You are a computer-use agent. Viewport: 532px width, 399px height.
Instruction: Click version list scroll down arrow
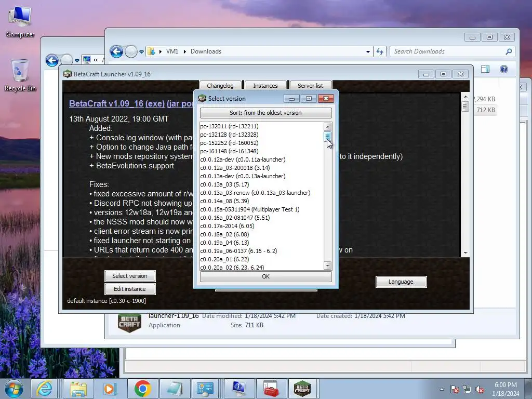coord(328,265)
